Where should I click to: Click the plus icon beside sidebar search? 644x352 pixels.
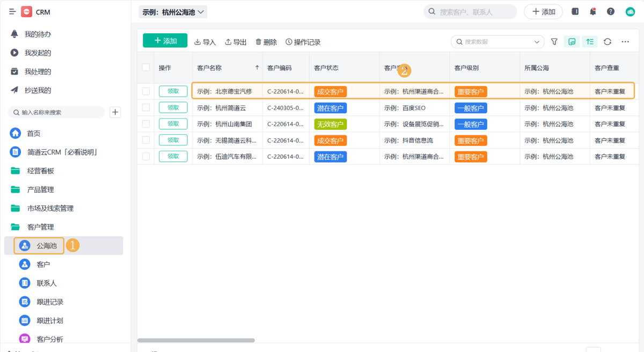pos(115,112)
